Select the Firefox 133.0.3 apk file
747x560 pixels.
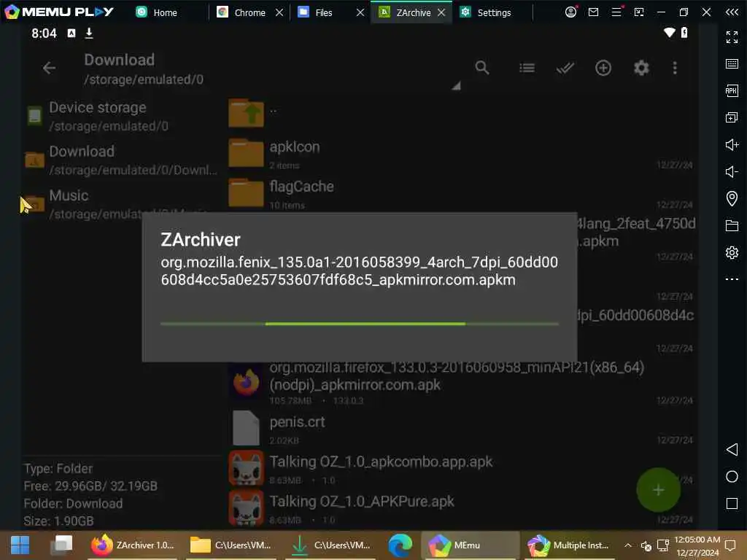[460, 383]
